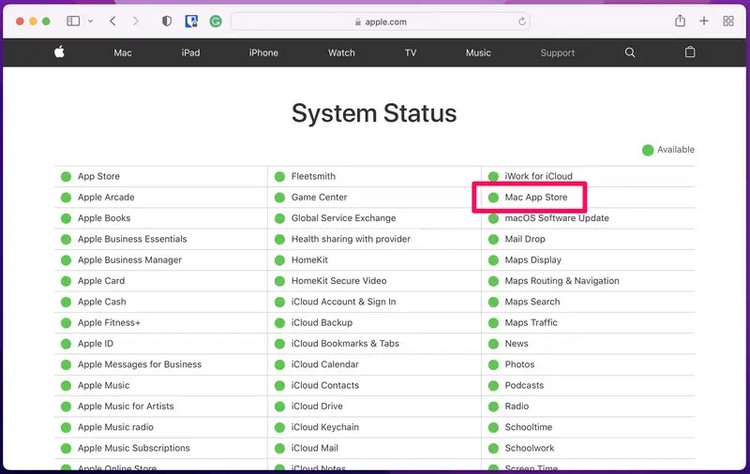Image resolution: width=750 pixels, height=474 pixels.
Task: Select the App Store status row text
Action: click(99, 176)
